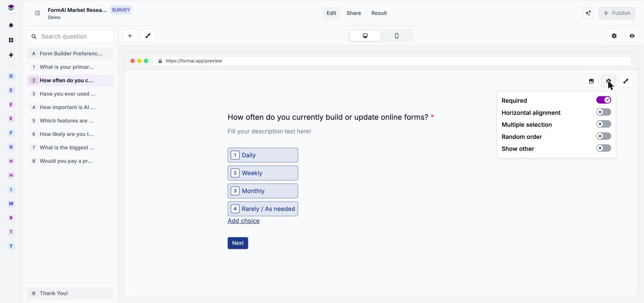Open the Thank You! ending page
This screenshot has height=303, width=644.
[70, 293]
